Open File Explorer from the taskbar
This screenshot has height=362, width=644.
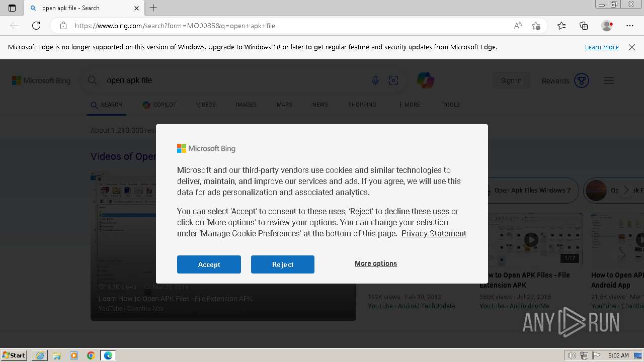(57, 355)
